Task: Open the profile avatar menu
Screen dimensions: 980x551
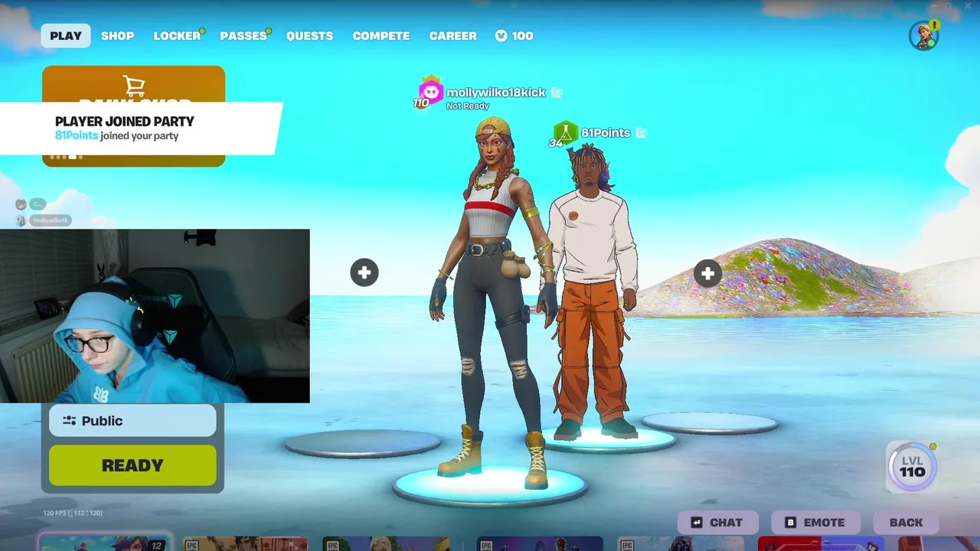Action: click(x=923, y=36)
